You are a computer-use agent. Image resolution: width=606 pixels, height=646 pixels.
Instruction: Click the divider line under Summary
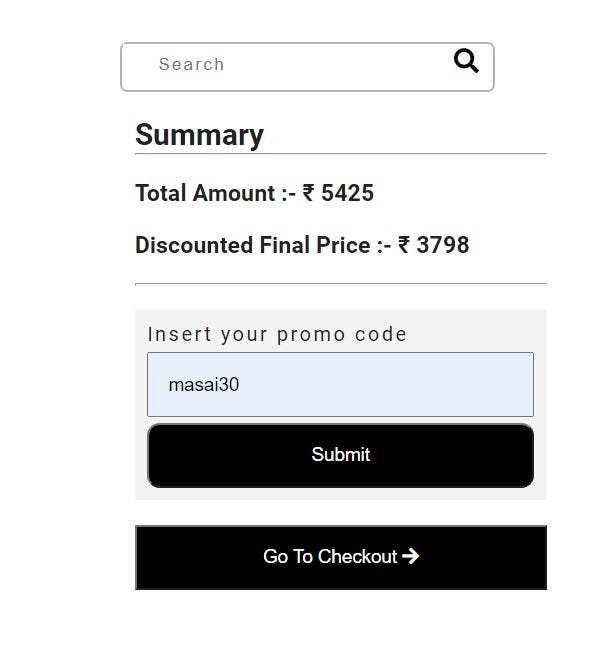tap(340, 154)
